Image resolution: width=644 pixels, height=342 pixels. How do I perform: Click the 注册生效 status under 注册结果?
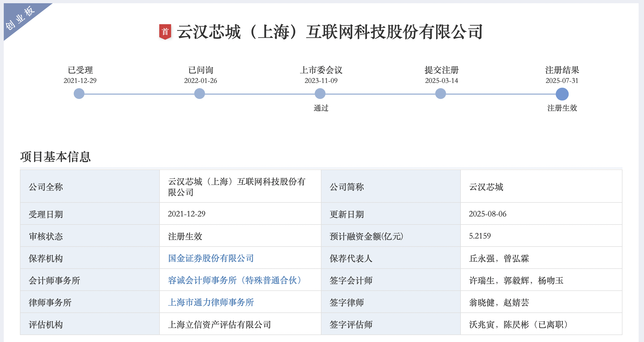click(x=562, y=108)
